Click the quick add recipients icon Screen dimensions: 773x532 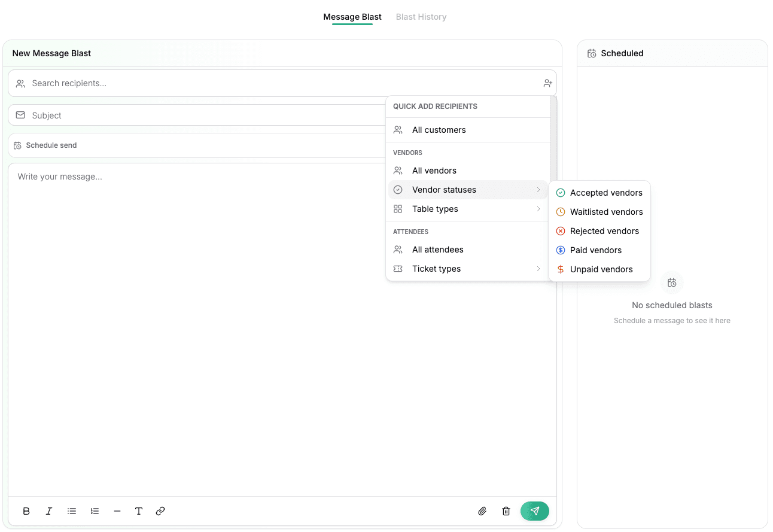click(547, 83)
